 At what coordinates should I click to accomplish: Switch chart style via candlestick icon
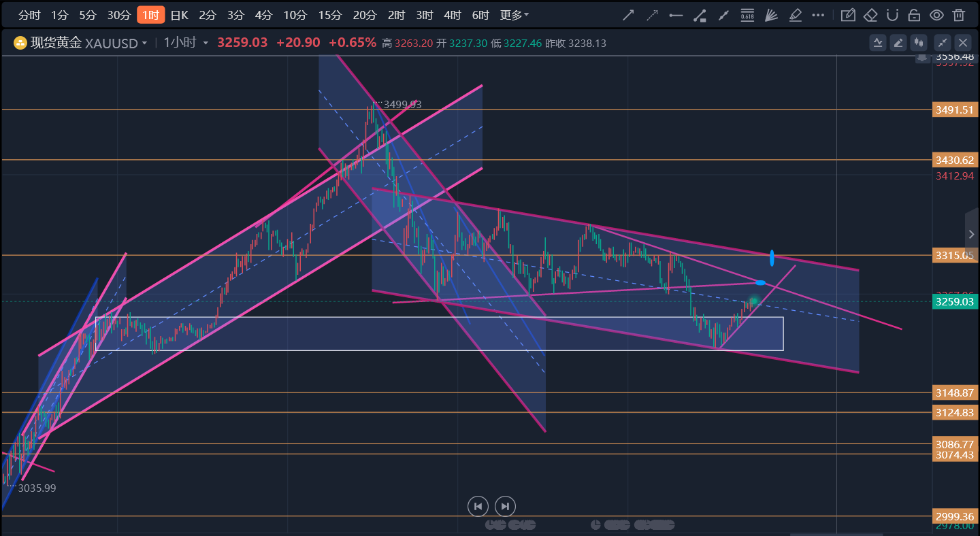pos(919,43)
